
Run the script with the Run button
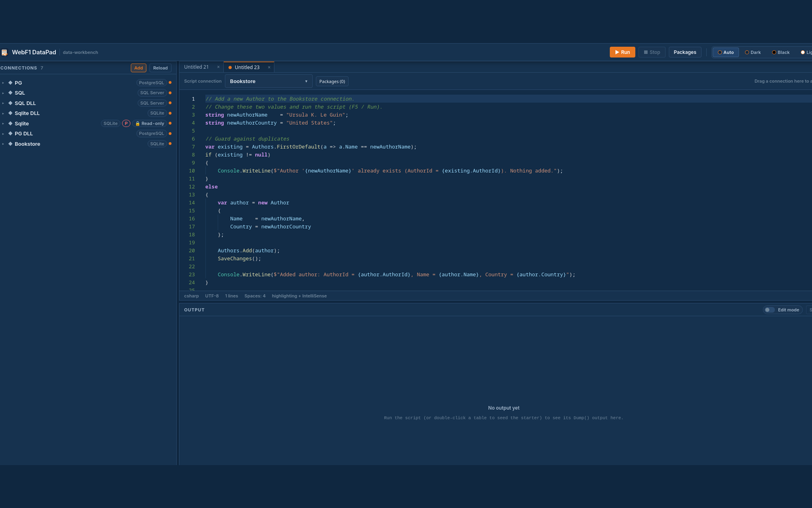click(623, 52)
